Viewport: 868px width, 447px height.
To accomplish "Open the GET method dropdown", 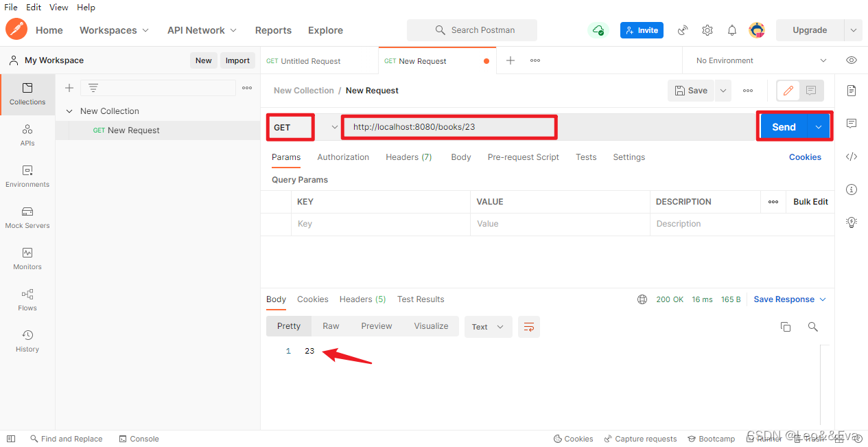I will 305,127.
